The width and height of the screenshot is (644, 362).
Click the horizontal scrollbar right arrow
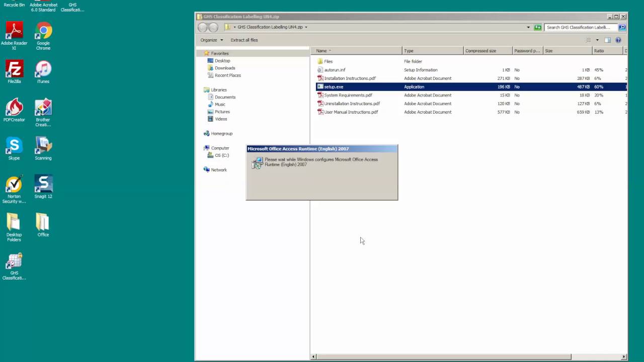coord(624,357)
